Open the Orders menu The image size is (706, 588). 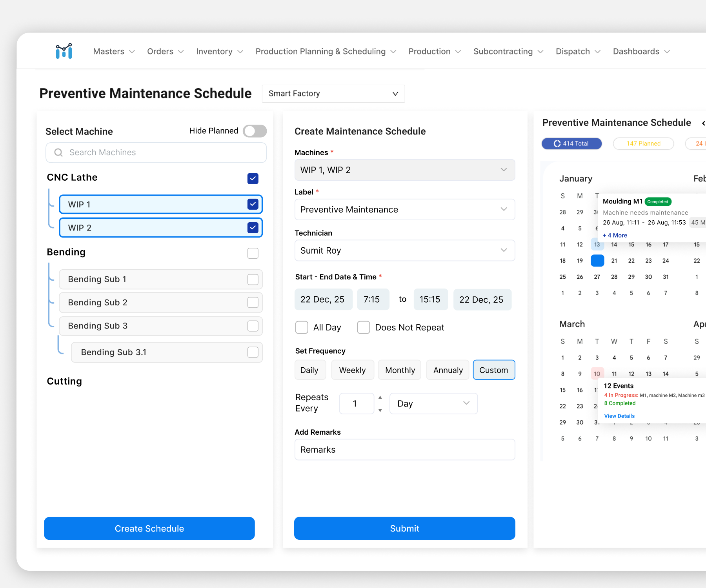165,51
